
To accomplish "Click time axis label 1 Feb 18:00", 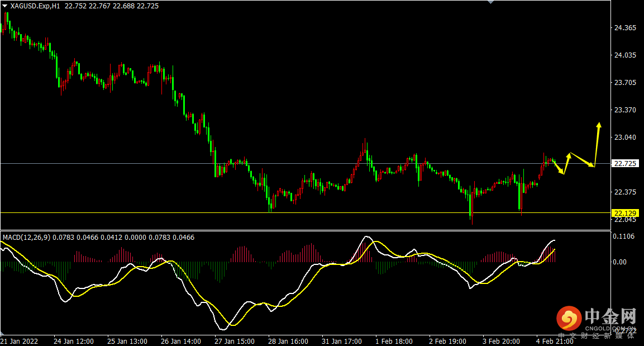I will tap(394, 342).
